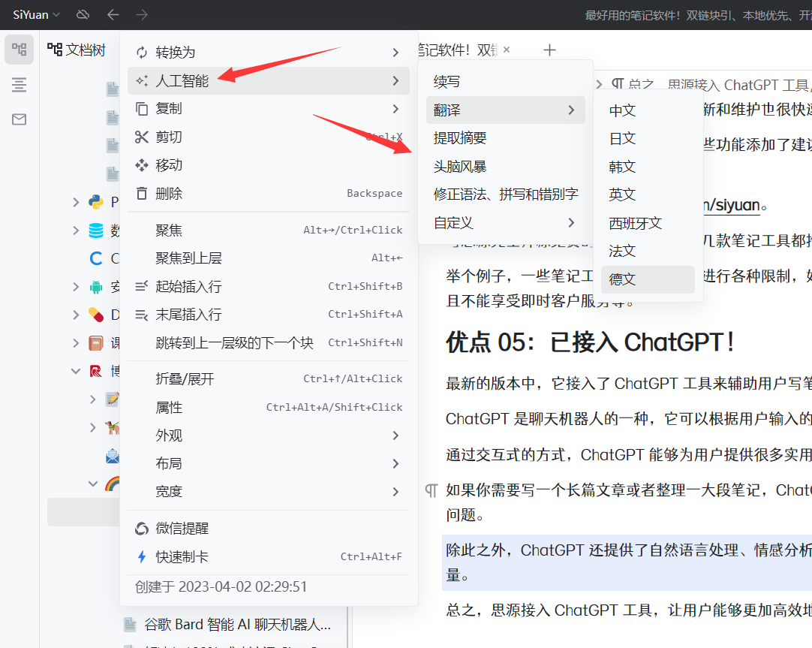Translate to 西班牙文
The width and height of the screenshot is (812, 648).
point(648,223)
